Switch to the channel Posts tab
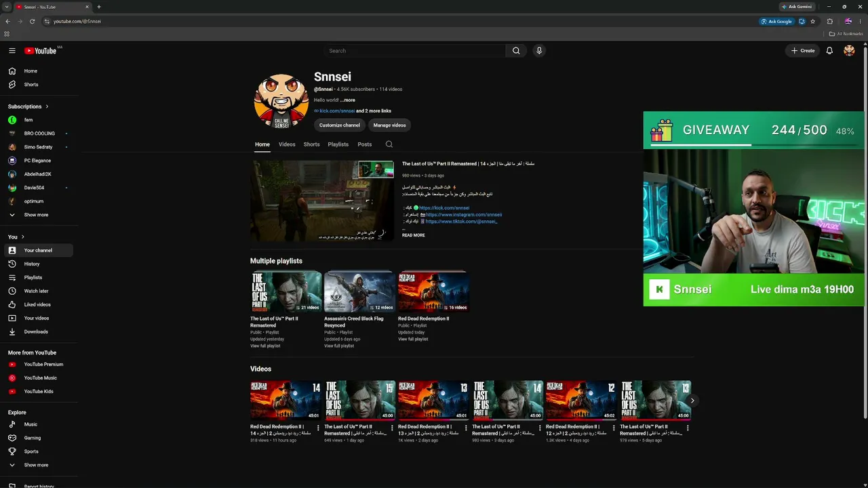The image size is (868, 488). click(365, 144)
